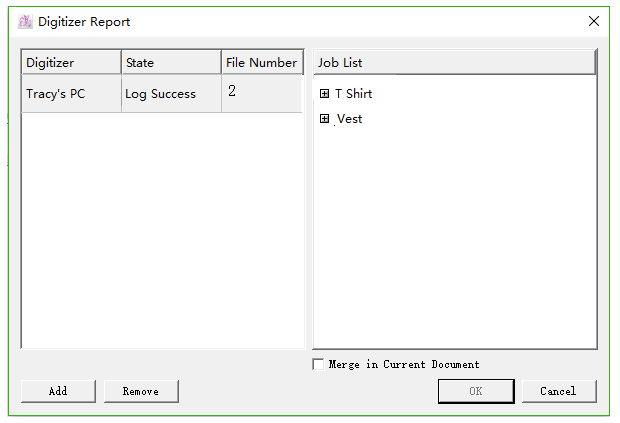This screenshot has height=423, width=620.
Task: Click the Digitizer Report app icon
Action: [25, 21]
